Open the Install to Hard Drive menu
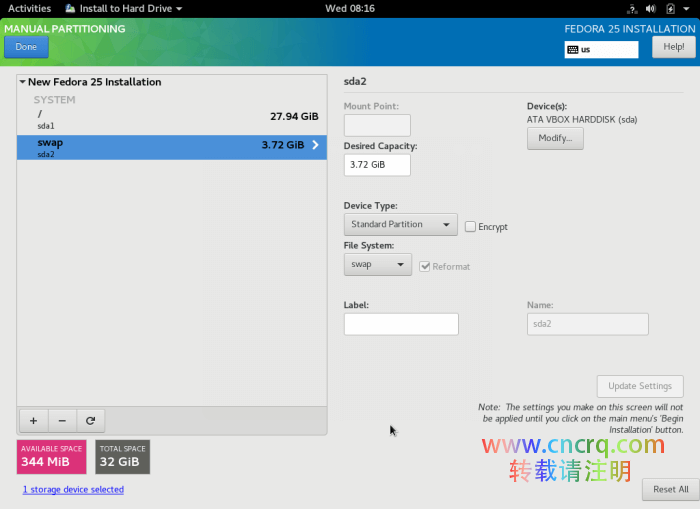This screenshot has height=509, width=700. click(123, 8)
